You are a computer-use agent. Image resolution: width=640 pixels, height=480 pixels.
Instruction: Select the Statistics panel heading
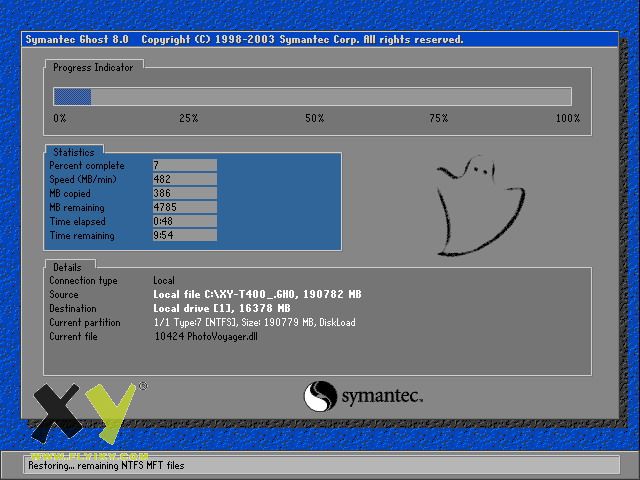coord(74,152)
